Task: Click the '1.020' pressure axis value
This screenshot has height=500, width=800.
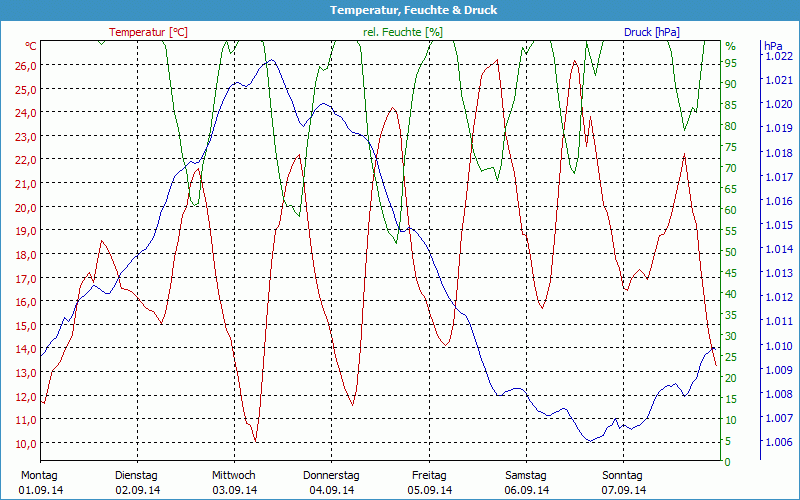Action: point(779,104)
